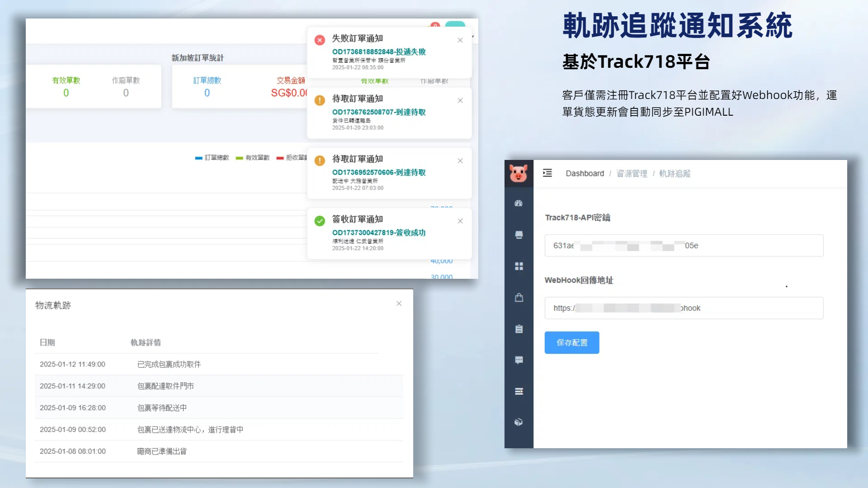Click orange warning icon on OD1736952570606 notice
This screenshot has height=488, width=868.
[320, 161]
